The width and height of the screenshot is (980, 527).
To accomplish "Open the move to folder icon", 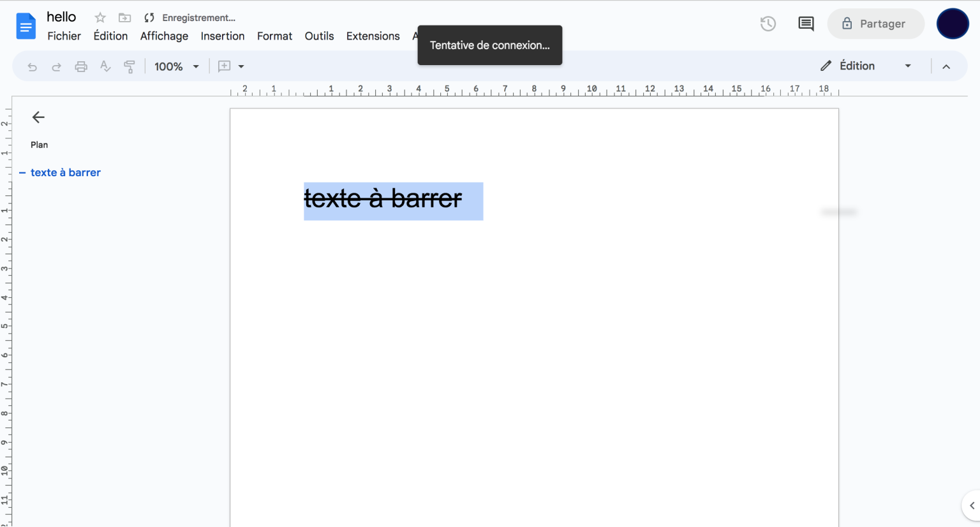I will 125,18.
